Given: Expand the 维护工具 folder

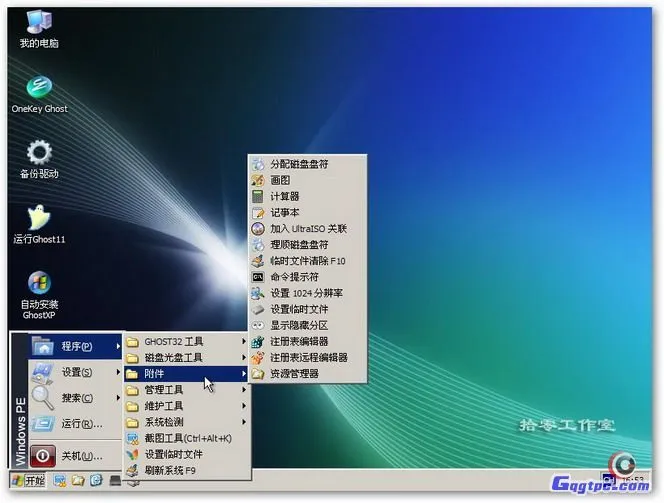Looking at the screenshot, I should pos(186,406).
